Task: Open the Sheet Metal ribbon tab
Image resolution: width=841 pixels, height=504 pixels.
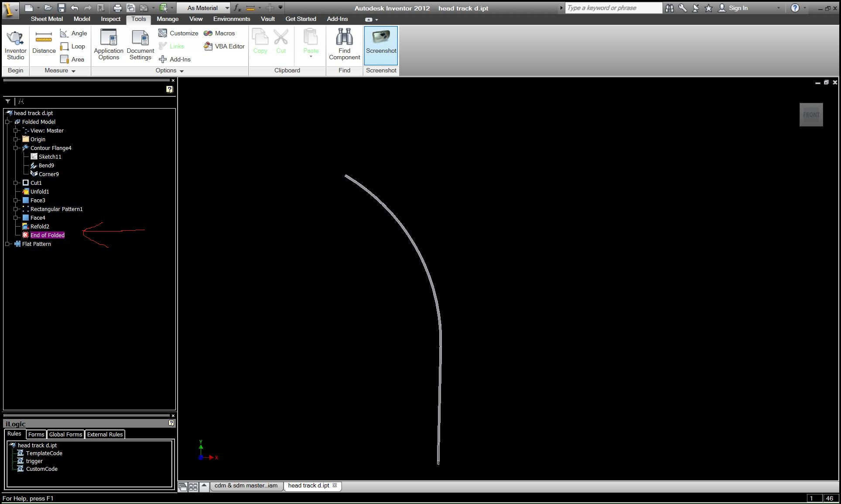Action: (x=47, y=19)
